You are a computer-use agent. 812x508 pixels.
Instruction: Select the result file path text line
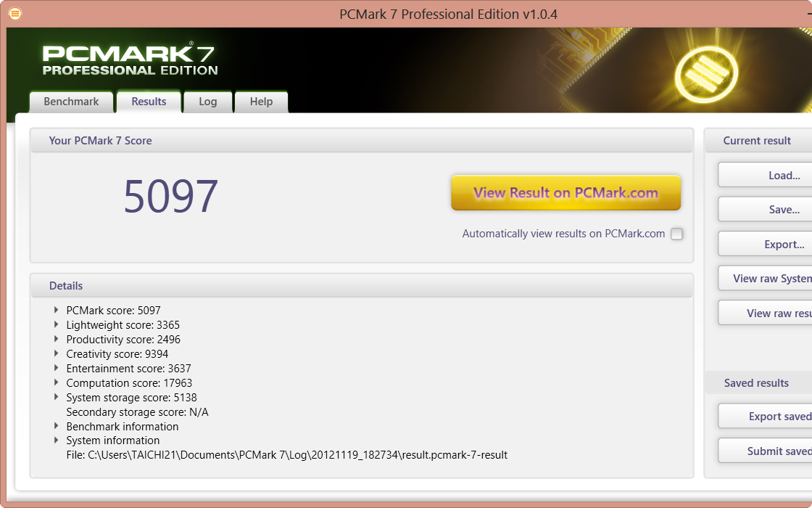[287, 455]
